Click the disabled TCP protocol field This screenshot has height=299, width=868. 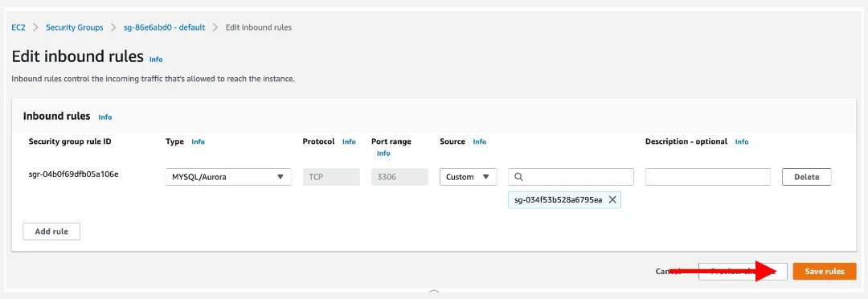tap(331, 177)
